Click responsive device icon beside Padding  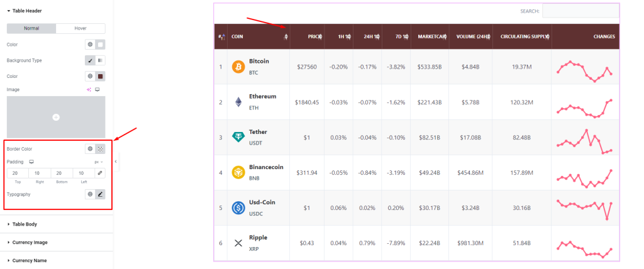pos(31,162)
